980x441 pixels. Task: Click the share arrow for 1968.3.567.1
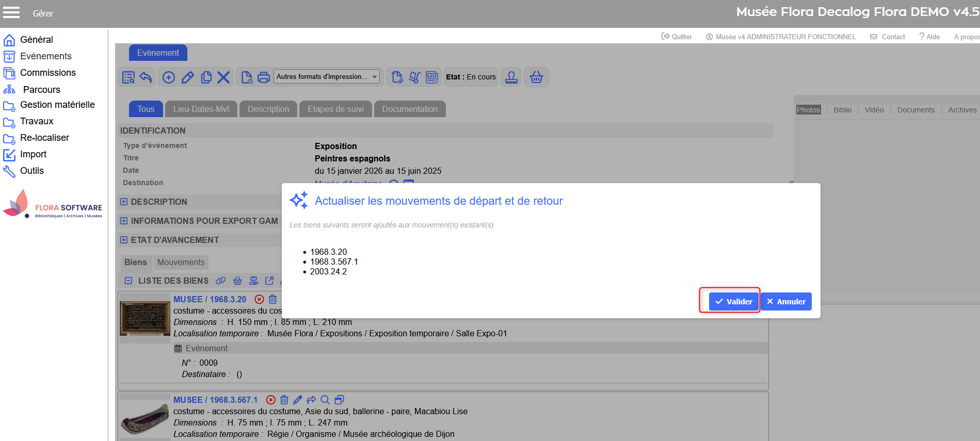311,400
